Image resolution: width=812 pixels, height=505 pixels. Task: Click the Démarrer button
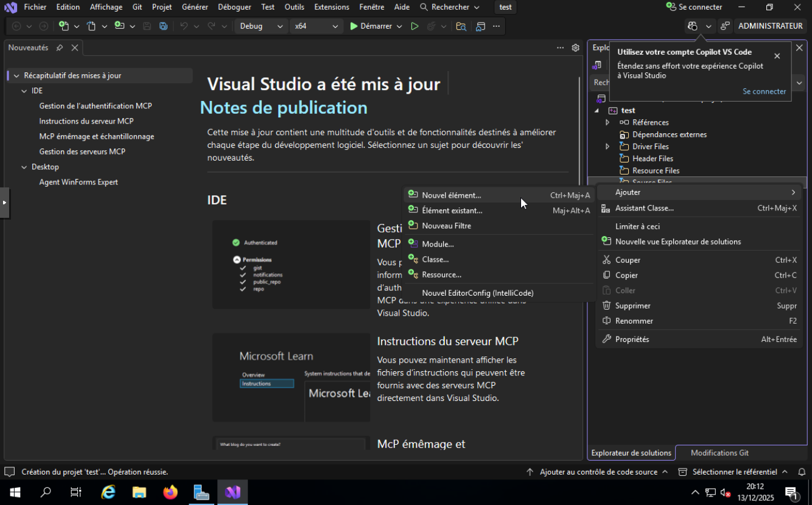371,26
